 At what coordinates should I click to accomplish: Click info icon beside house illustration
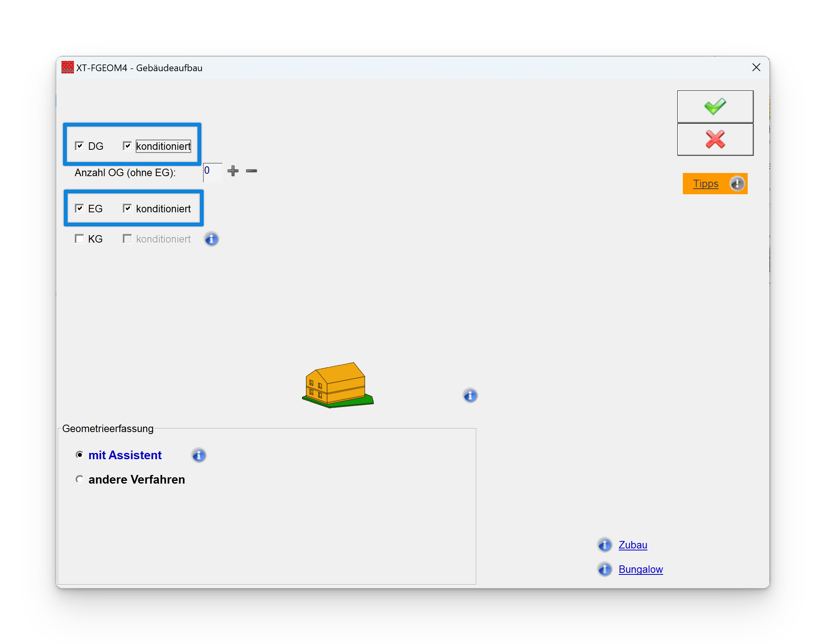coord(470,396)
